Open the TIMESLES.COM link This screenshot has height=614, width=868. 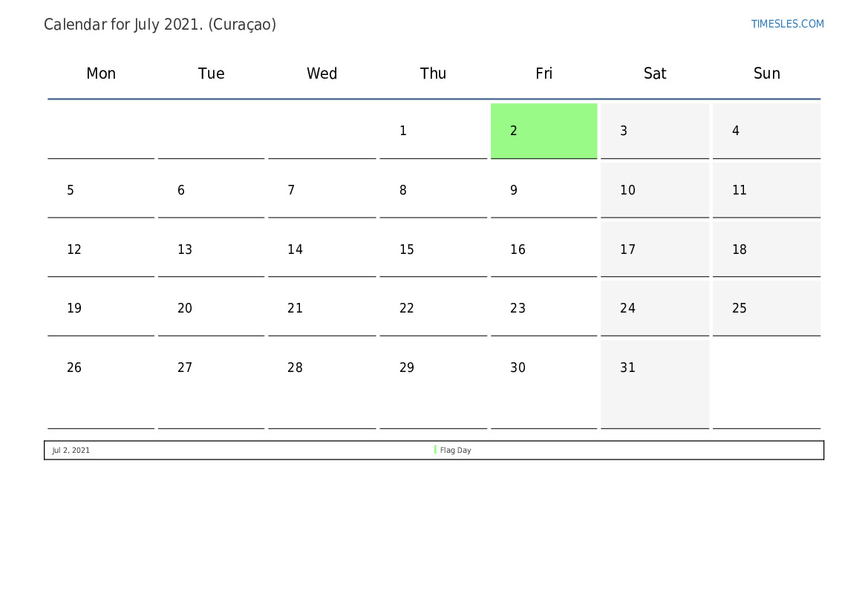[x=787, y=24]
